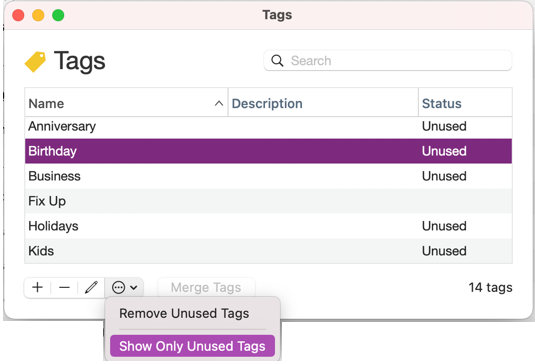
Task: Select the Anniversary tag row
Action: point(269,127)
